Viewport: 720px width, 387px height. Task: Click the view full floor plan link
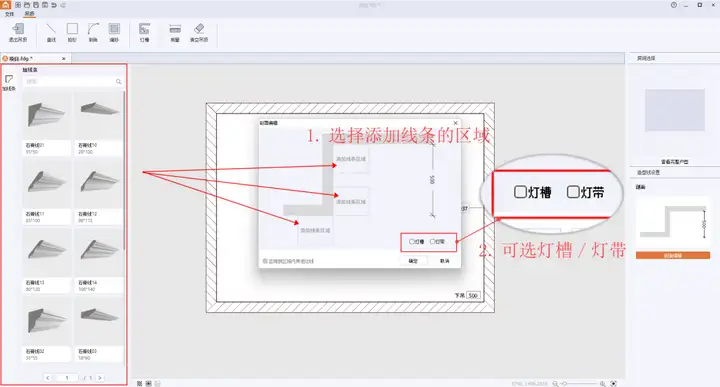675,162
